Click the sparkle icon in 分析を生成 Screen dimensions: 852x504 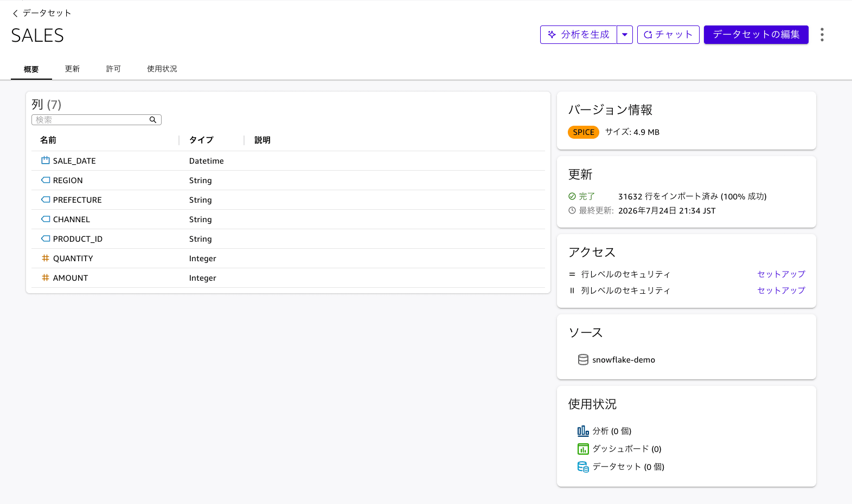(552, 35)
